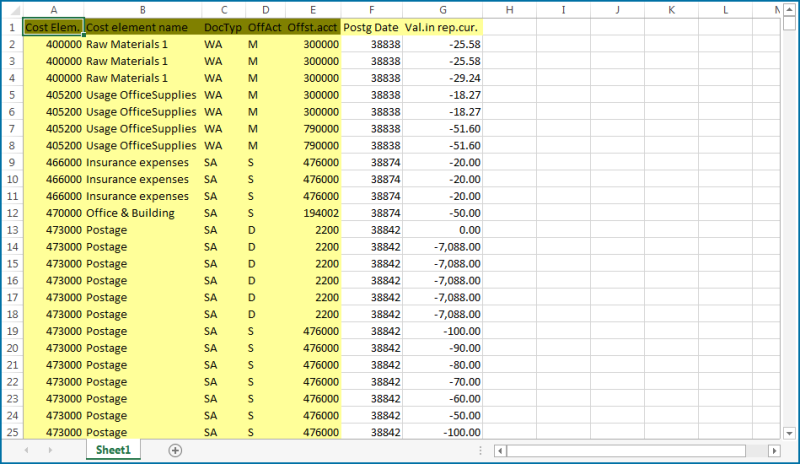
Task: Select the 'Postg Date' header cell
Action: (371, 27)
